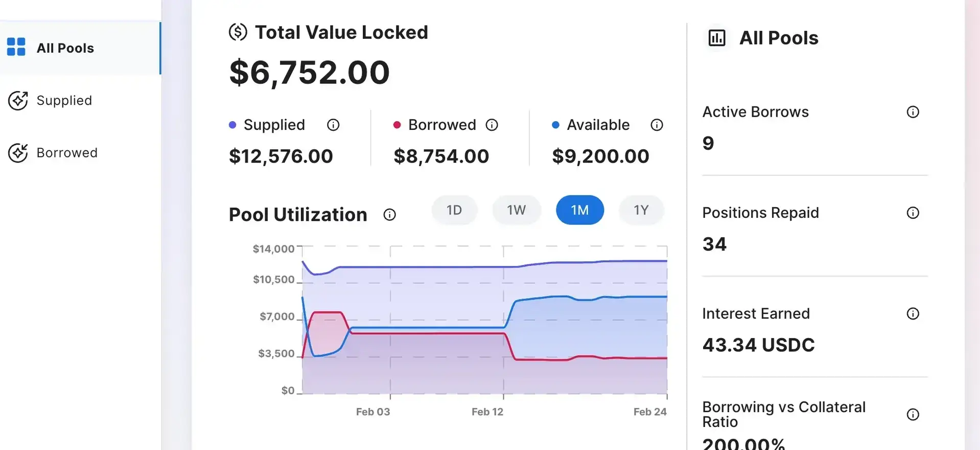Screen dimensions: 980x450
Task: Go to Borrowed section in sidebar
Action: 67,152
